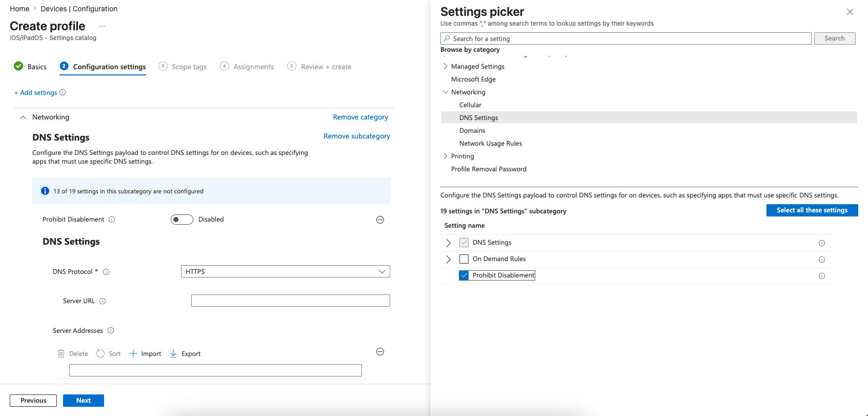Focus the Search for a setting field

pos(626,38)
